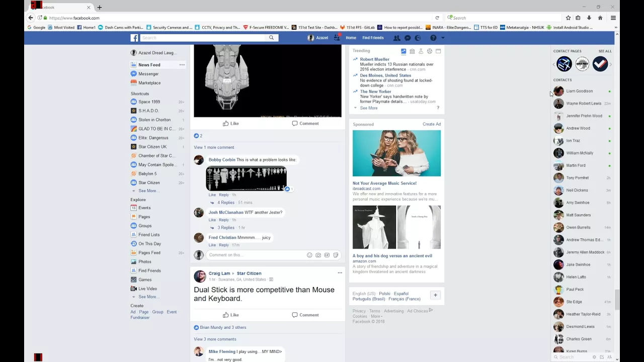The height and width of the screenshot is (362, 644).
Task: Open the Help question mark icon in header
Action: pos(433,38)
